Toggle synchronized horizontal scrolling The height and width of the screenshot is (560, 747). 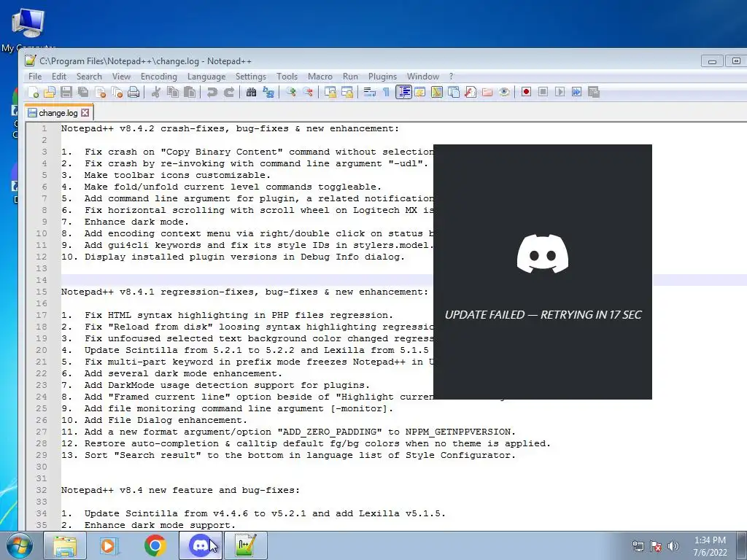pos(347,92)
